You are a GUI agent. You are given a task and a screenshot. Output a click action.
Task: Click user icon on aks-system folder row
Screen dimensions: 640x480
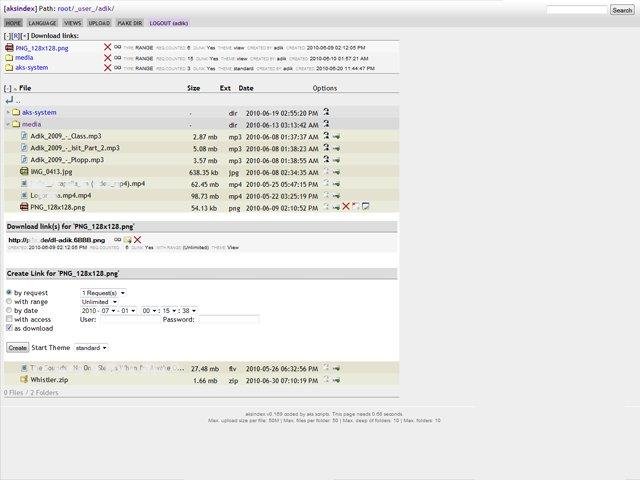click(326, 112)
